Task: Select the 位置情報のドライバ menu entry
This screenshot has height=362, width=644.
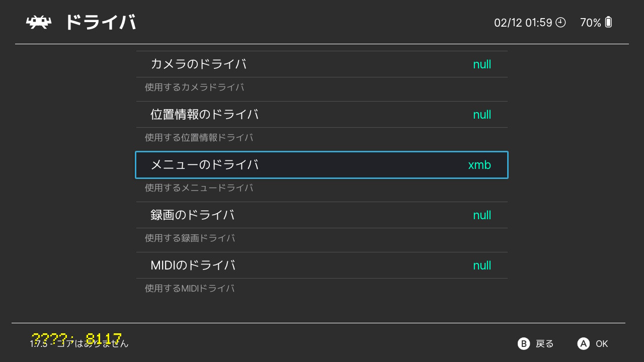Action: (x=204, y=115)
